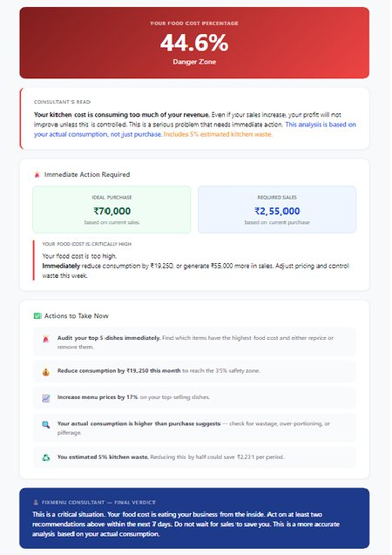
Task: Click the green checkmark icon beside Actions to Take Now
Action: point(38,316)
